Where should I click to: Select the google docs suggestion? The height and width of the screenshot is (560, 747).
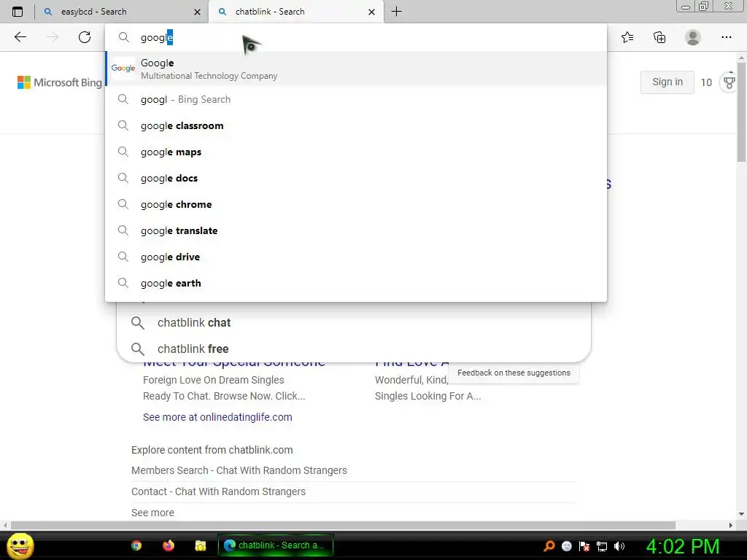click(x=356, y=178)
